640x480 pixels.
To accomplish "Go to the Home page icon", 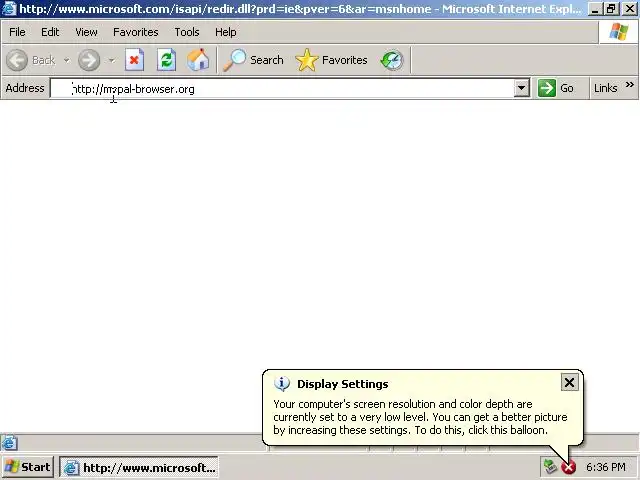I will pos(198,60).
